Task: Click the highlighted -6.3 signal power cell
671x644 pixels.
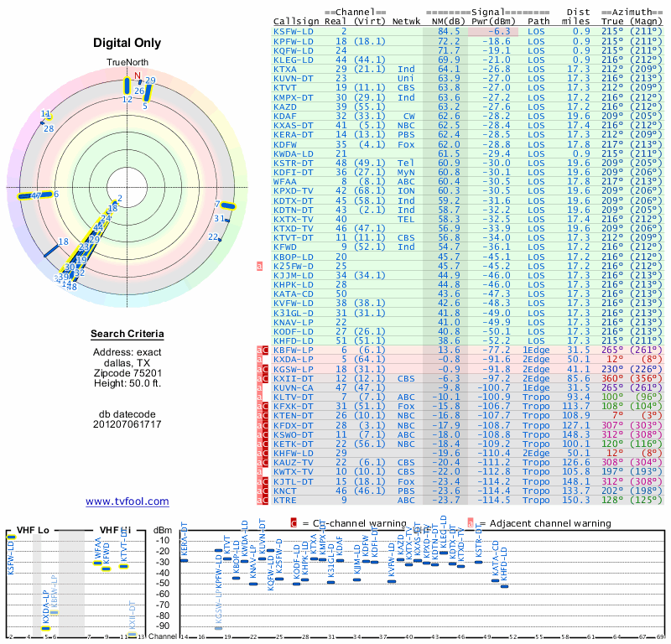Action: tap(493, 32)
